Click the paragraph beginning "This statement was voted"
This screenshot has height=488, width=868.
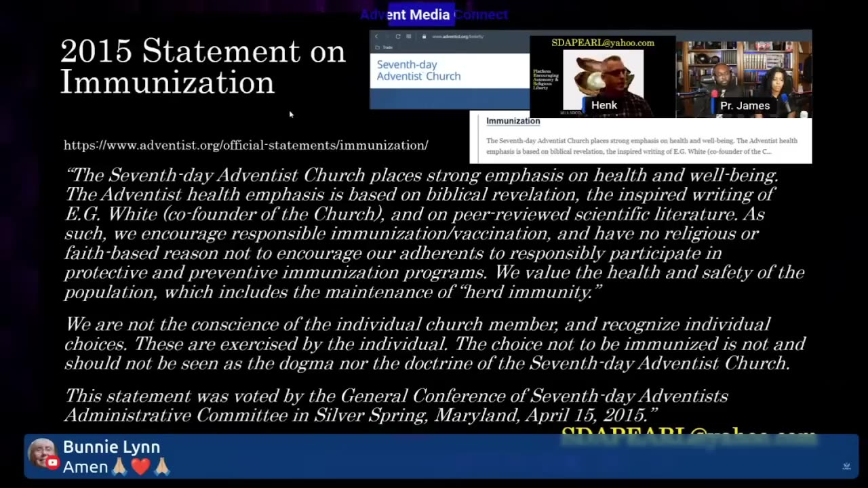pyautogui.click(x=396, y=405)
